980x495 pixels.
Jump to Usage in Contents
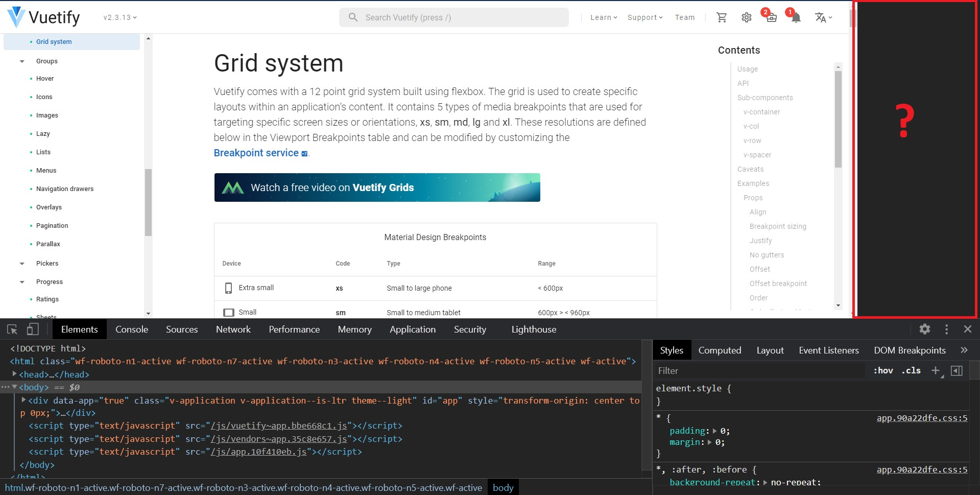pos(747,69)
